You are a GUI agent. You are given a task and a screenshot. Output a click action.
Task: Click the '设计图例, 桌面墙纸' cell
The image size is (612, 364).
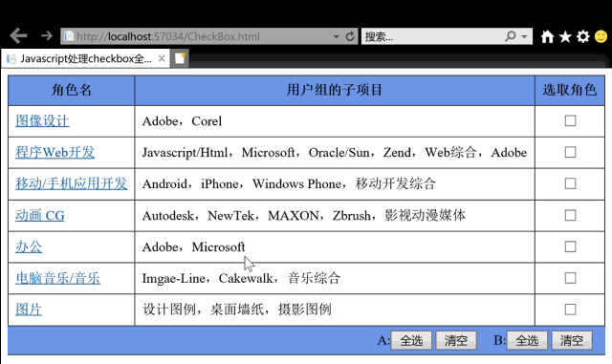[x=335, y=310]
